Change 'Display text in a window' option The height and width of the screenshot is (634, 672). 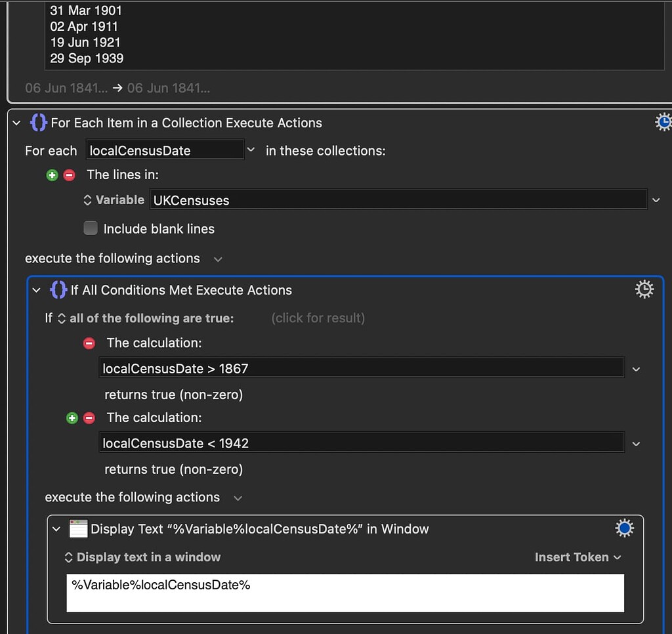click(142, 557)
